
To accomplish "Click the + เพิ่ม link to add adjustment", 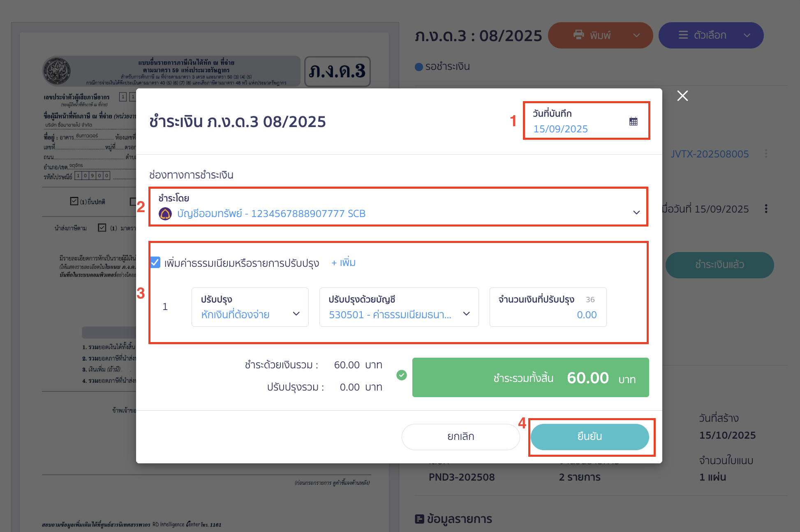I will (x=342, y=263).
